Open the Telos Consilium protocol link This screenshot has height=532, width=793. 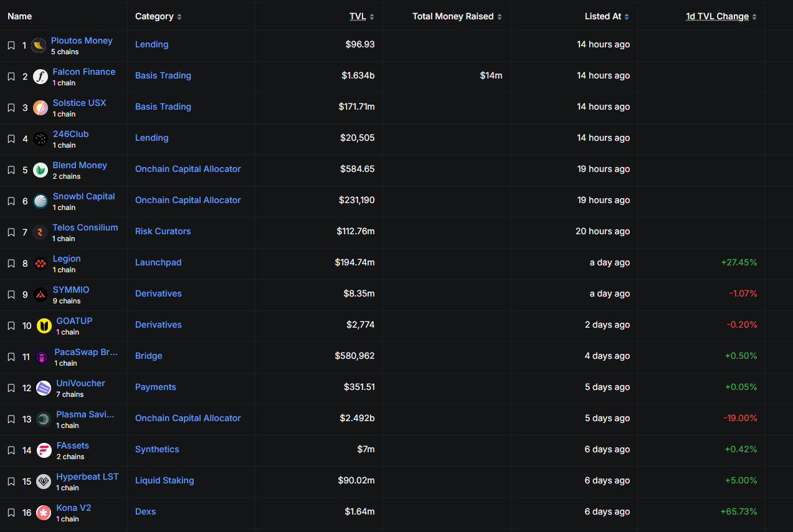pos(85,227)
